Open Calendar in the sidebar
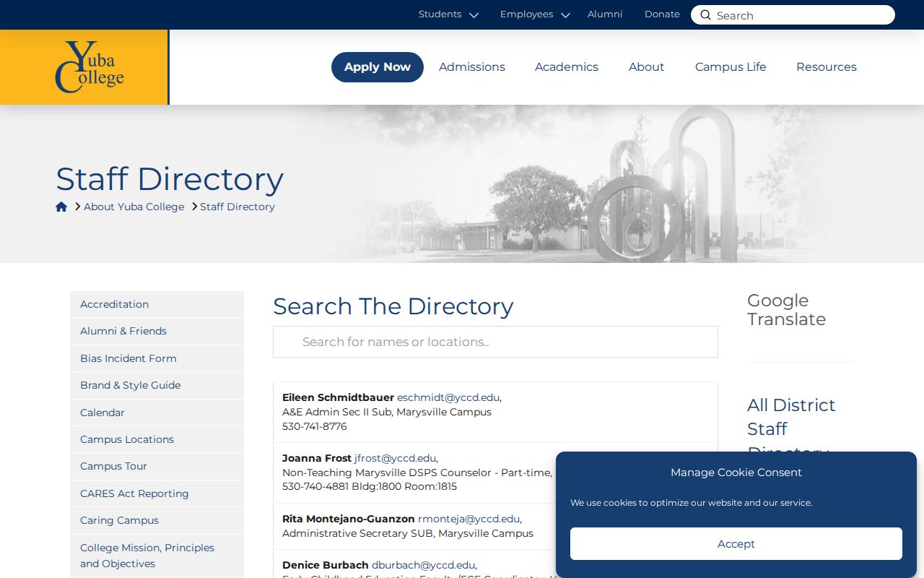Viewport: 924px width, 578px height. 157,413
